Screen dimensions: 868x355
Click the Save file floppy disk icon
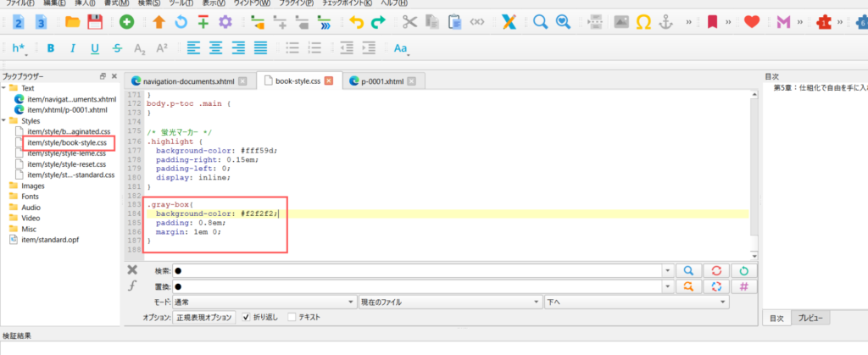tap(96, 21)
